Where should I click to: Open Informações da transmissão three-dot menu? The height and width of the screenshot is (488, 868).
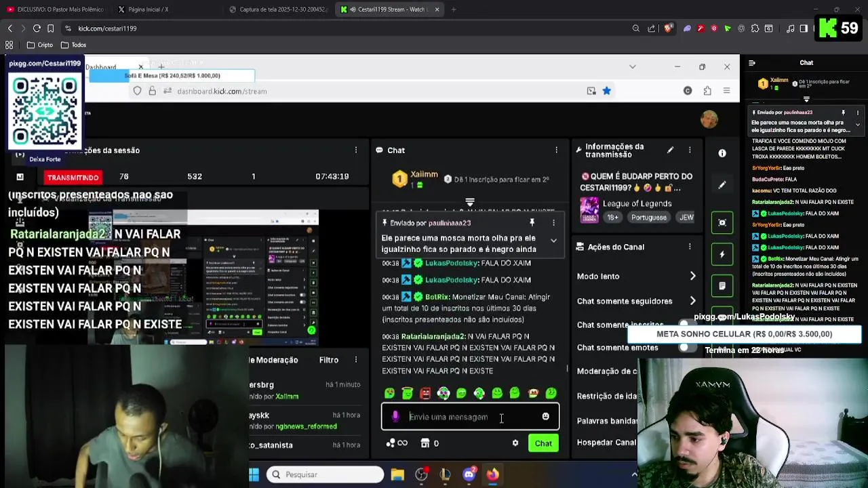coord(690,150)
